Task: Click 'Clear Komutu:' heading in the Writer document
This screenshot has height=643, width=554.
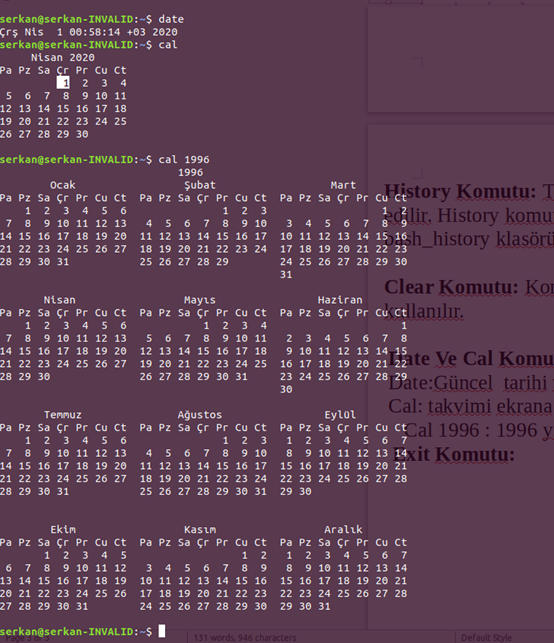Action: [x=451, y=287]
